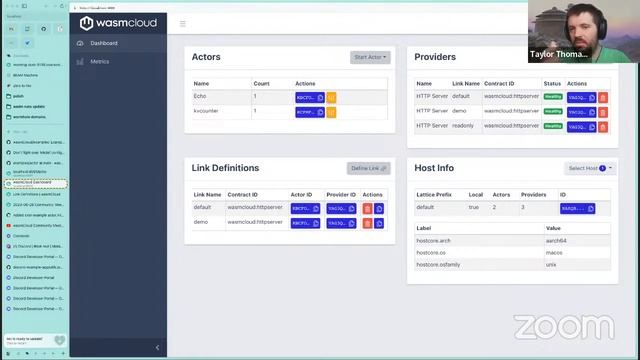Click the Echo actor name

200,96
